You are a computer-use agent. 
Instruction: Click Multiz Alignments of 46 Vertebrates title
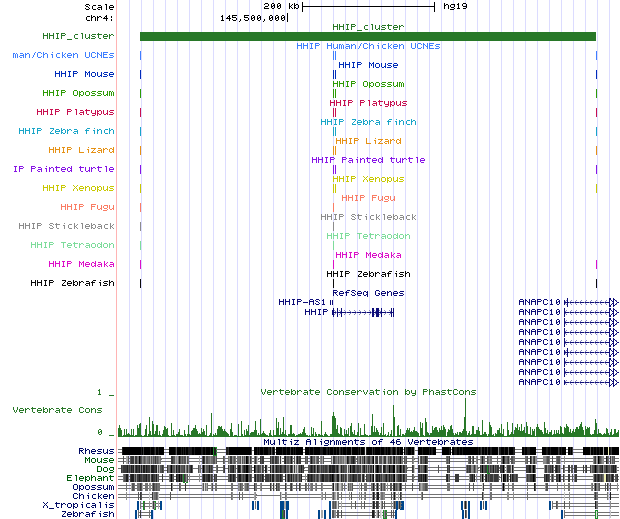point(368,441)
